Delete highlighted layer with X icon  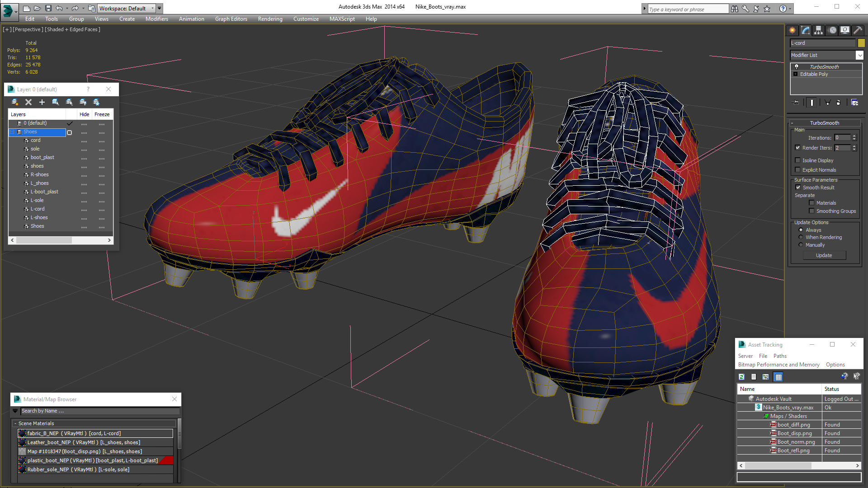coord(28,102)
